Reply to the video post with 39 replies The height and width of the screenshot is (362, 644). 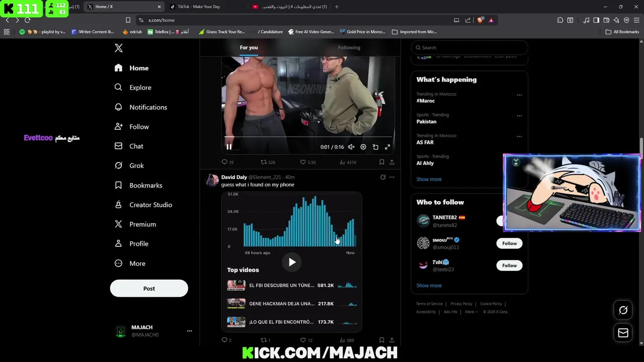coord(227,162)
